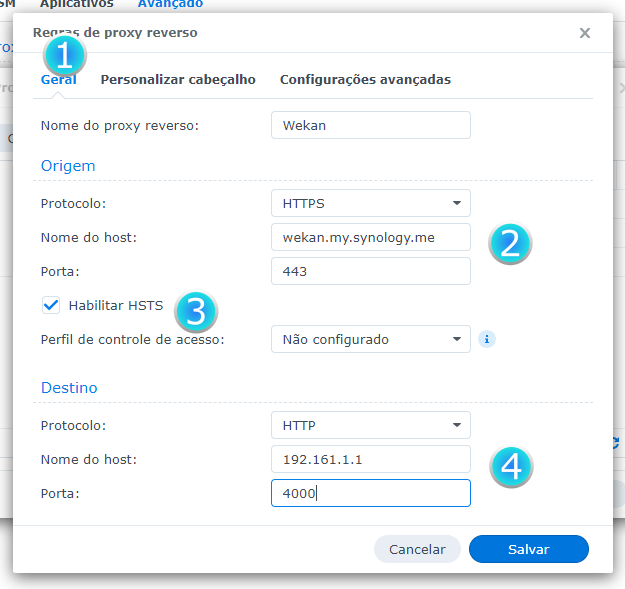Click the numbered badge 2 marker
The width and height of the screenshot is (625, 589).
[510, 243]
